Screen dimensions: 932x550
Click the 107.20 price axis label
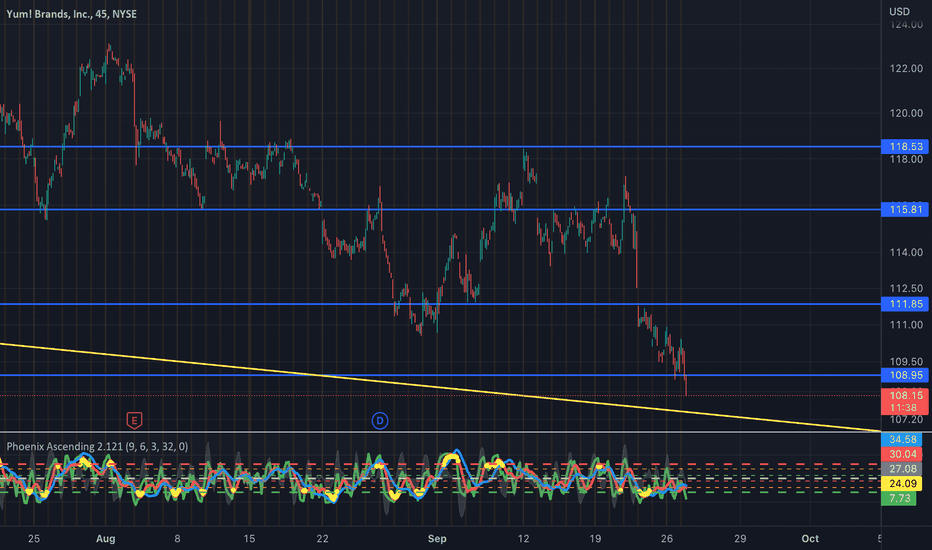(x=906, y=419)
